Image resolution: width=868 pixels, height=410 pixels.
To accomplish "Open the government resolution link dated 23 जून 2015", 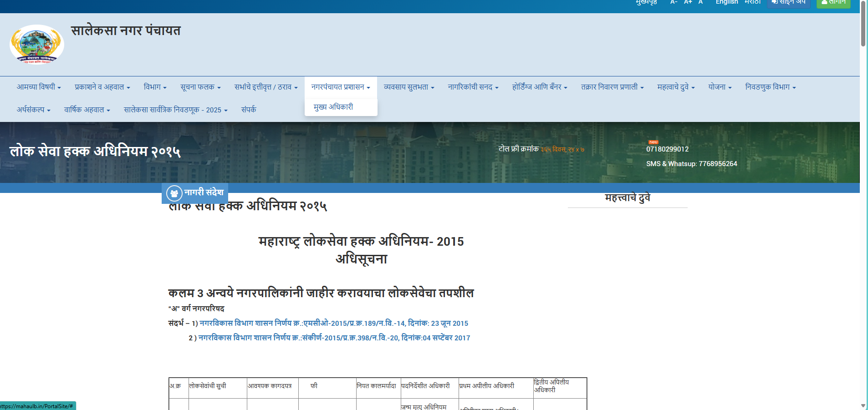I will [333, 323].
